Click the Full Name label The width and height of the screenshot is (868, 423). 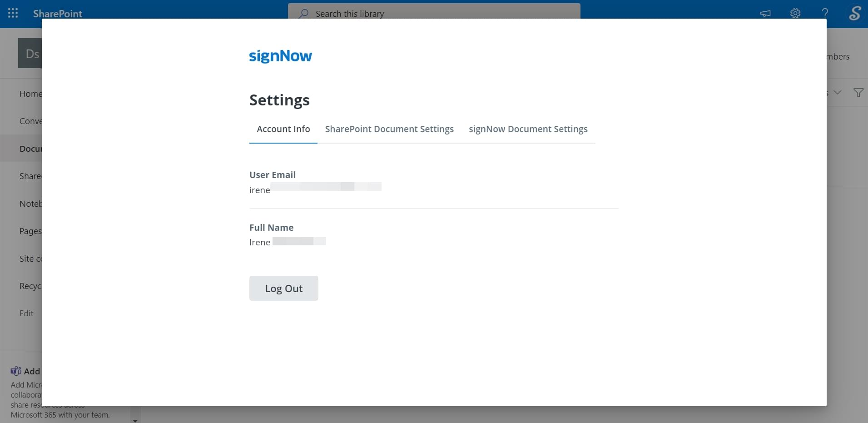pos(272,228)
